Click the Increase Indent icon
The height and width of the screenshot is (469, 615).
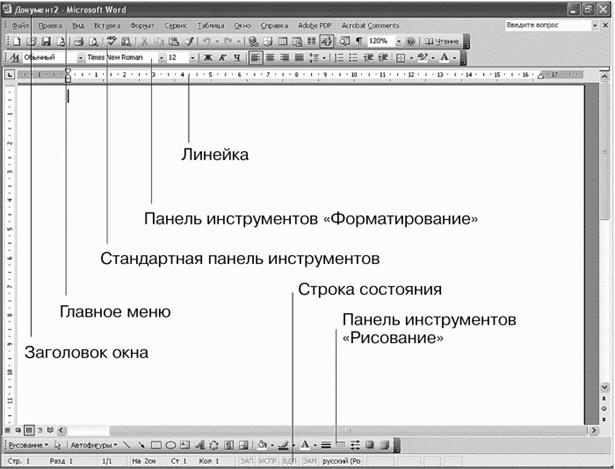click(x=383, y=58)
